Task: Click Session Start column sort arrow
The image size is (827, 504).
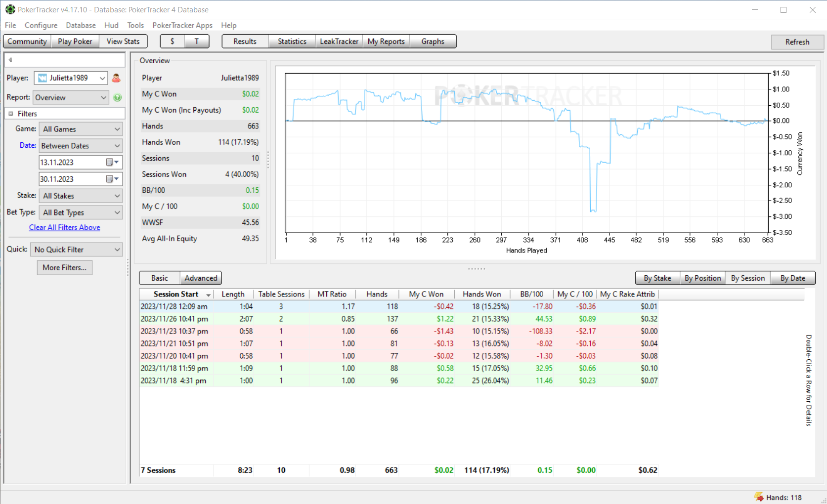Action: 209,294
